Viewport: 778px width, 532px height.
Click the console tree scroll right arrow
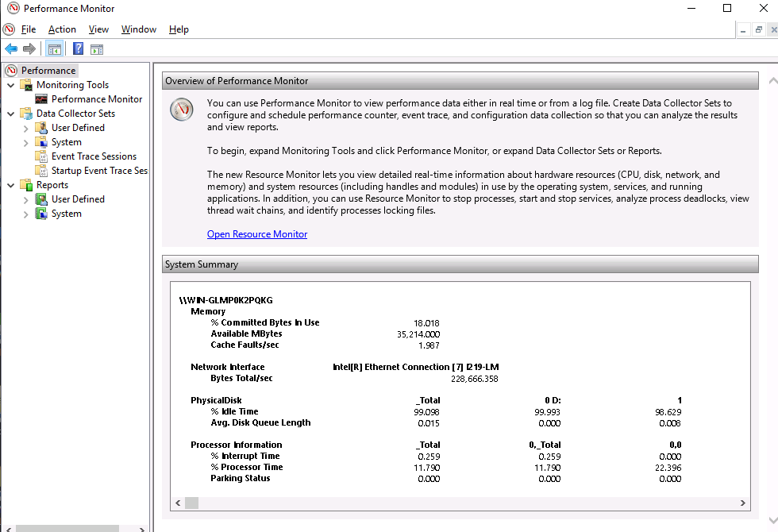coord(142,529)
